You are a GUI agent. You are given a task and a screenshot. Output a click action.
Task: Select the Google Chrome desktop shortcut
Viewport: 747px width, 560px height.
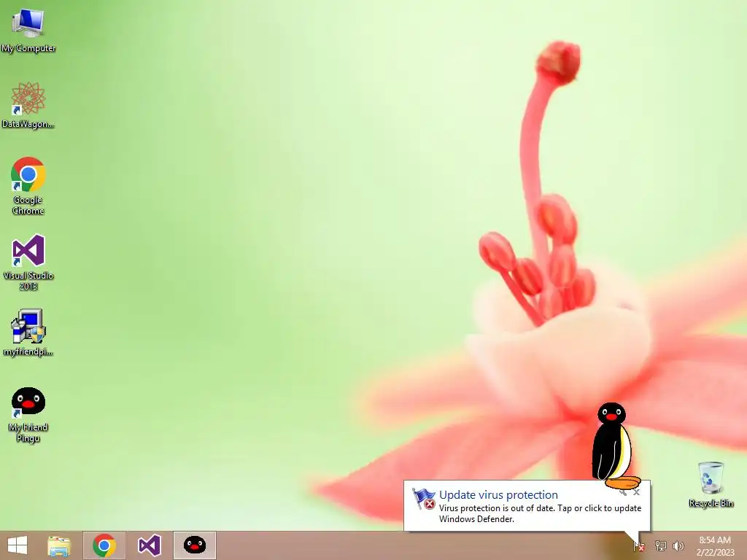point(28,186)
